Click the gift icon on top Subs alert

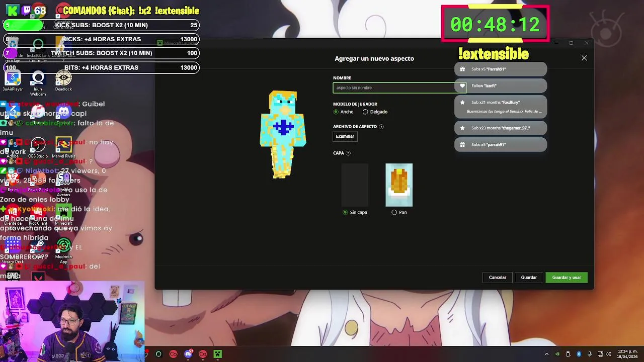(x=462, y=69)
